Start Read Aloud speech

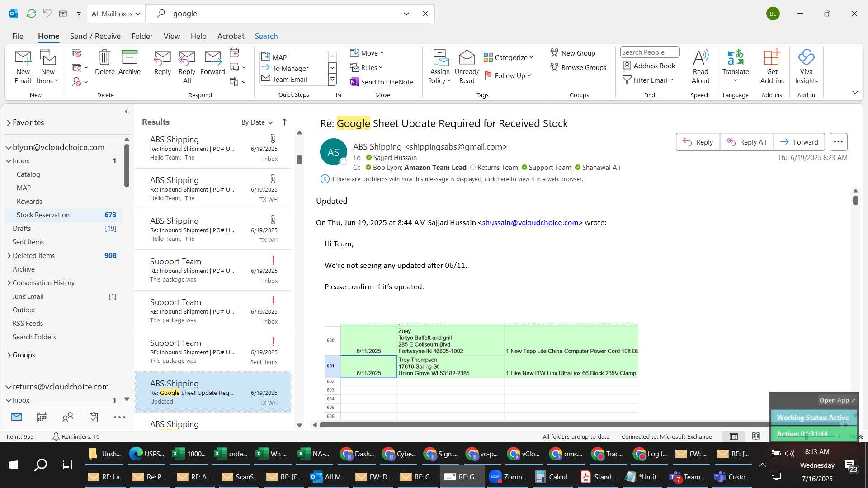coord(700,67)
